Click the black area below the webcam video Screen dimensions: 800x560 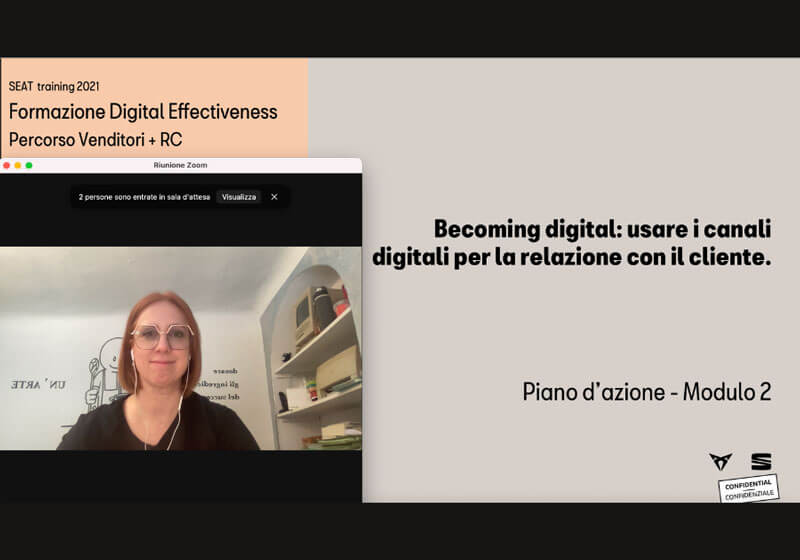(180, 475)
